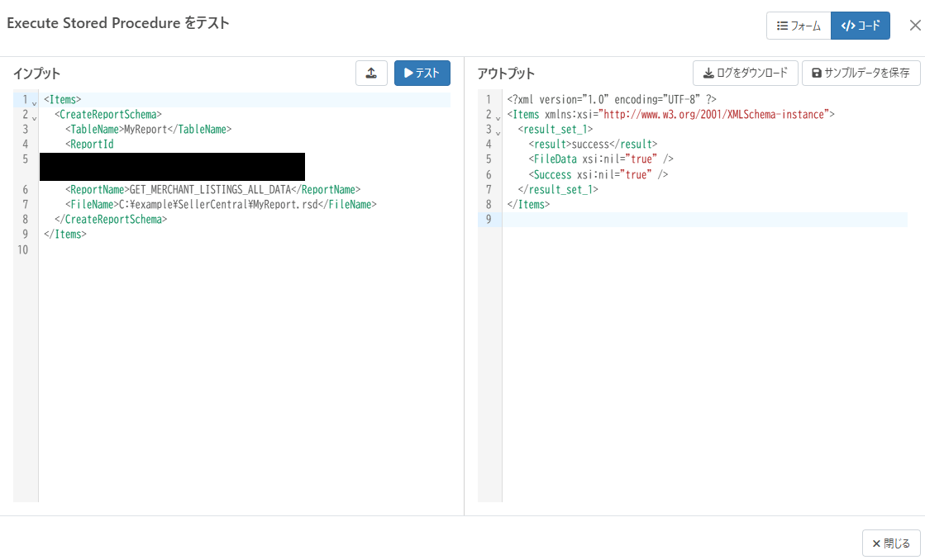
Task: Click the closing result_set_1 tag line
Action: click(558, 189)
